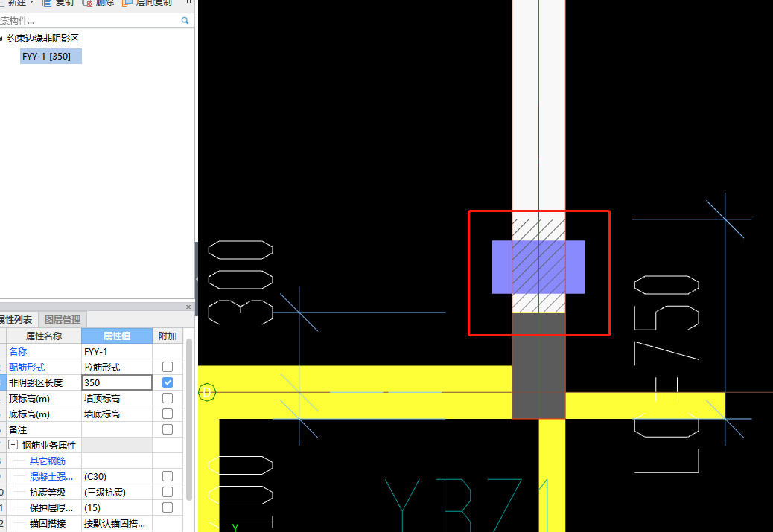
Task: Expand the toolbar overflow chevron
Action: (189, 2)
